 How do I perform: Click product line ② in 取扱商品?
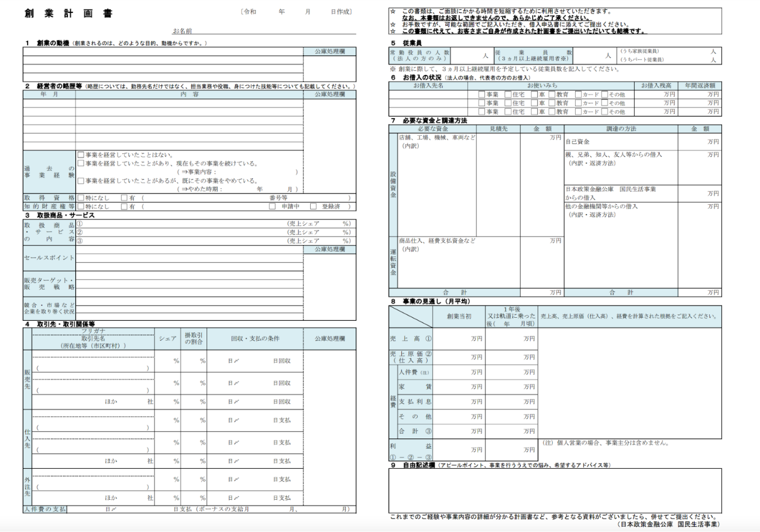point(216,232)
